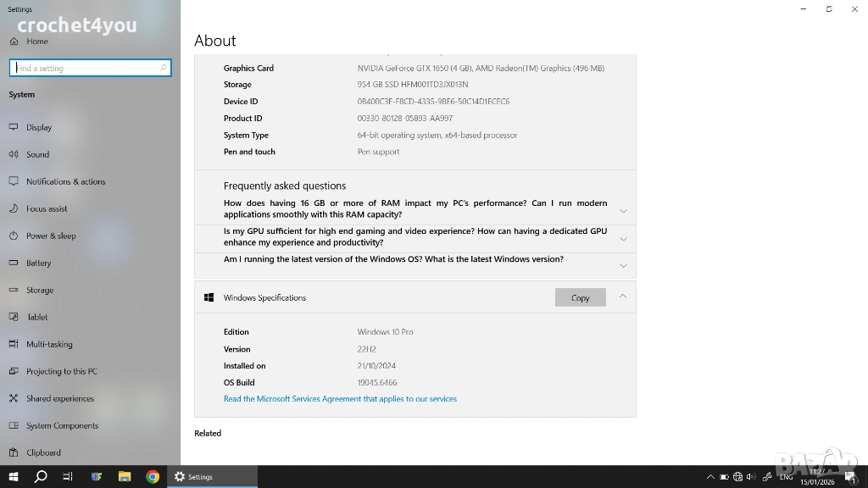Click the Find a setting search box
Viewport: 868px width, 488px height.
[89, 68]
